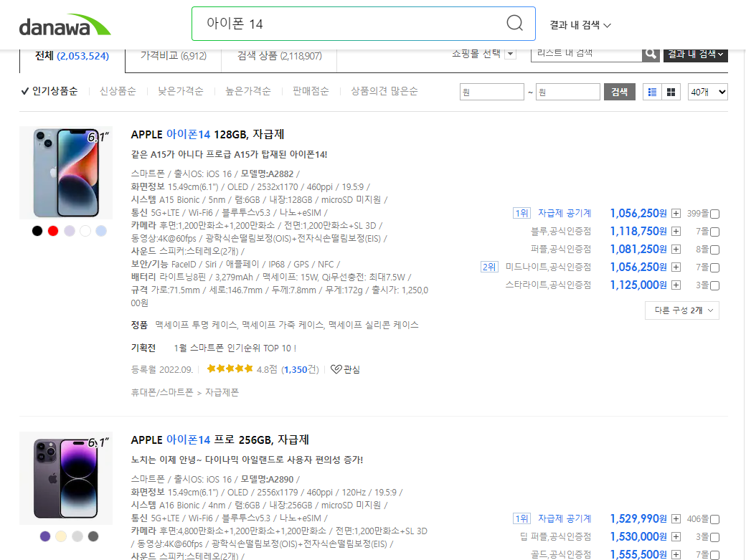
Task: Sort by 판매점순
Action: (x=311, y=91)
